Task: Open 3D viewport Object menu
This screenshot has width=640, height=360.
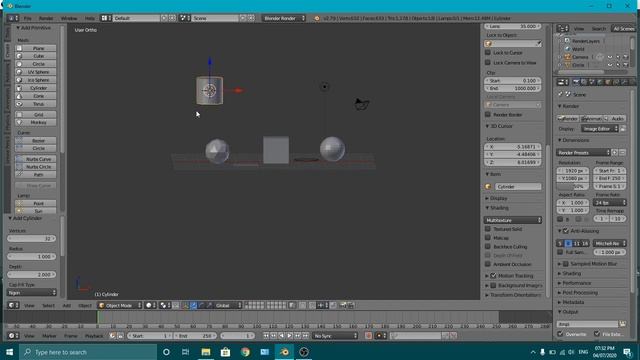Action: [x=85, y=305]
